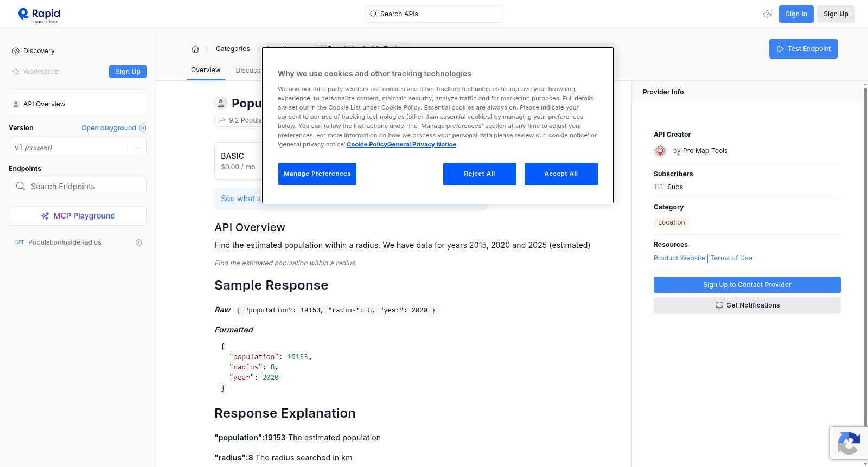Open the help question mark icon
Screen dimensions: 868x467
click(767, 14)
